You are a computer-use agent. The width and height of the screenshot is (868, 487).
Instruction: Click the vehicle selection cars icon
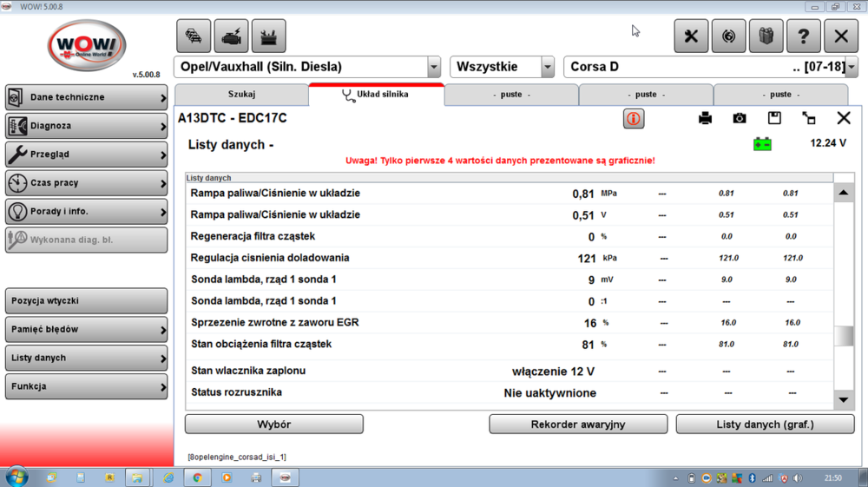(194, 36)
